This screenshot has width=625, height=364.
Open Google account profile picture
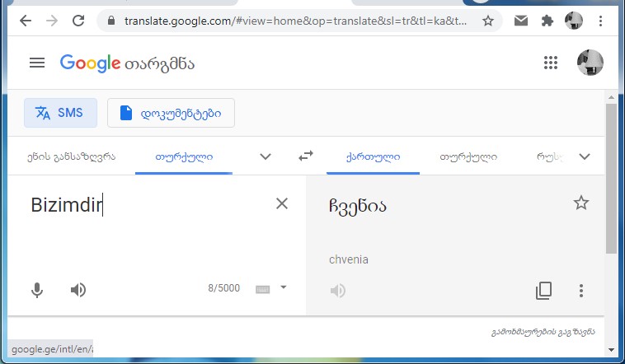590,63
